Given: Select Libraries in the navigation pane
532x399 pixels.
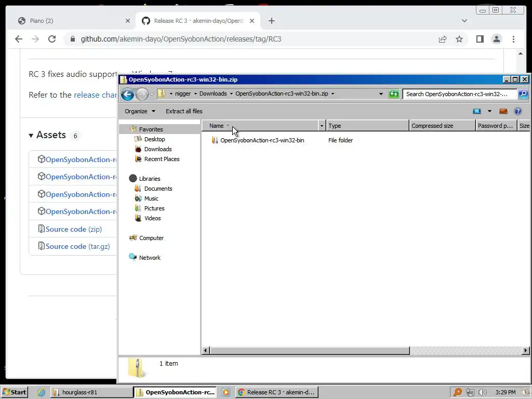Looking at the screenshot, I should click(149, 179).
